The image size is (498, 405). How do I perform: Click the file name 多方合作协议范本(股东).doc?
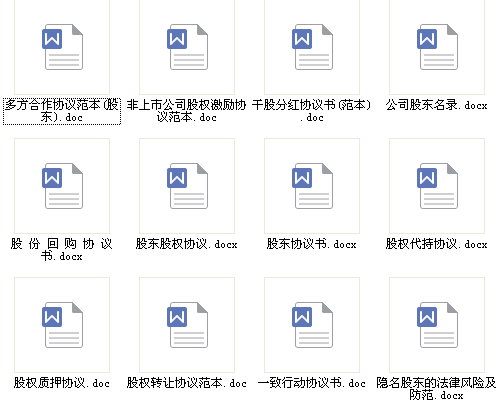pyautogui.click(x=62, y=111)
